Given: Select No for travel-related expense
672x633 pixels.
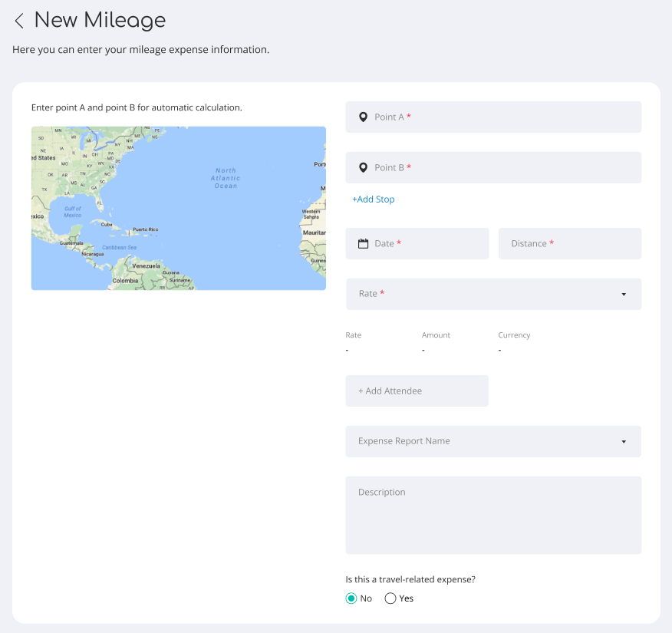Looking at the screenshot, I should tap(351, 598).
